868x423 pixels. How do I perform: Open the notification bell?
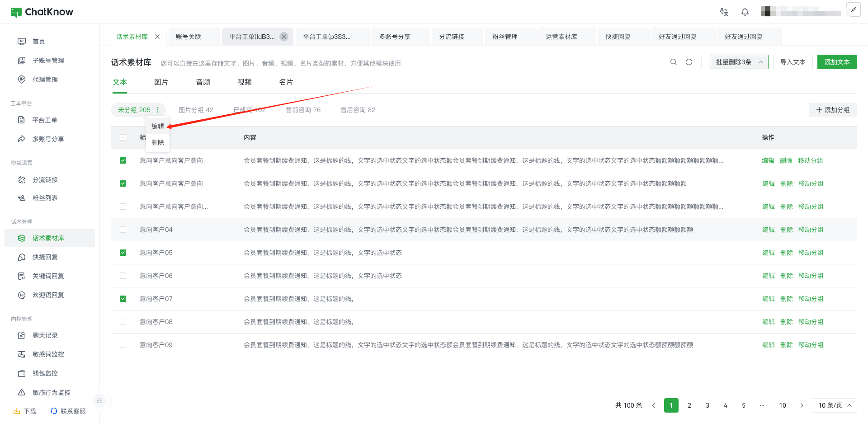click(745, 12)
